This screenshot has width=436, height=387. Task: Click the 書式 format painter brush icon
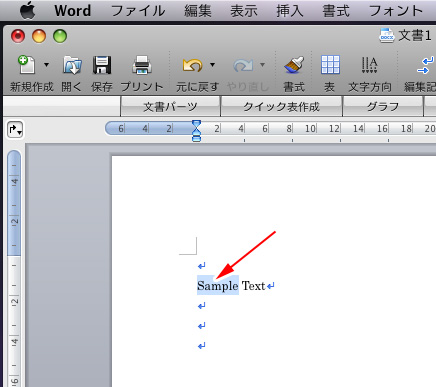(294, 65)
